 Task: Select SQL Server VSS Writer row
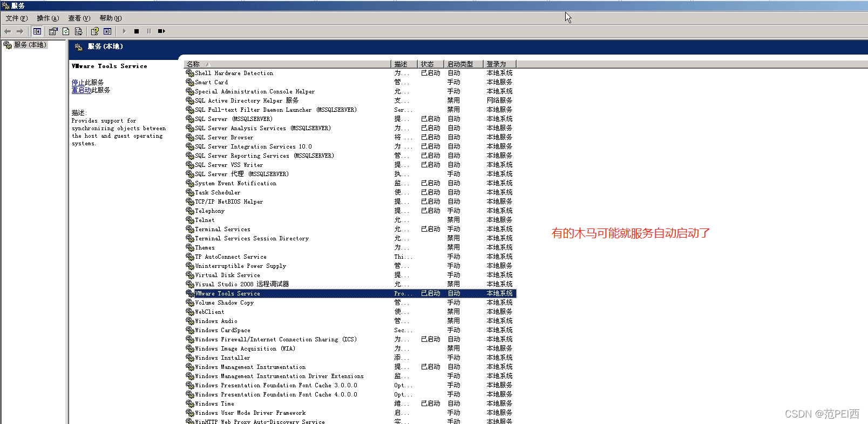pos(350,165)
